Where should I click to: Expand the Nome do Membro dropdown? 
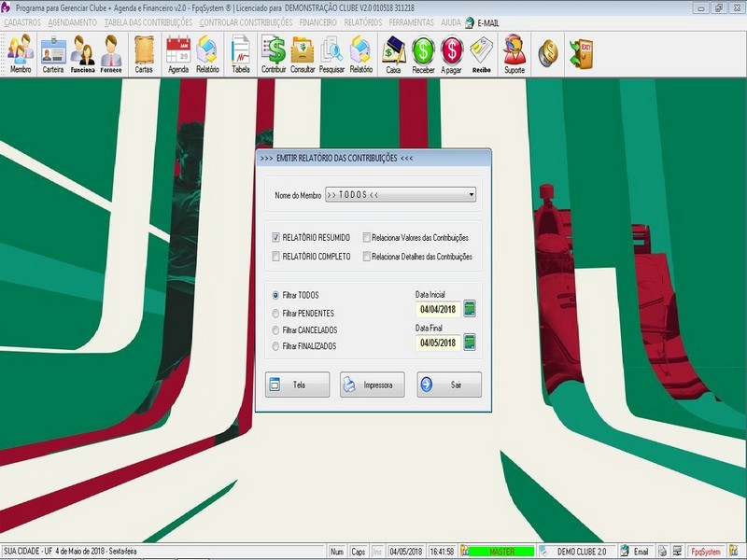[x=472, y=195]
